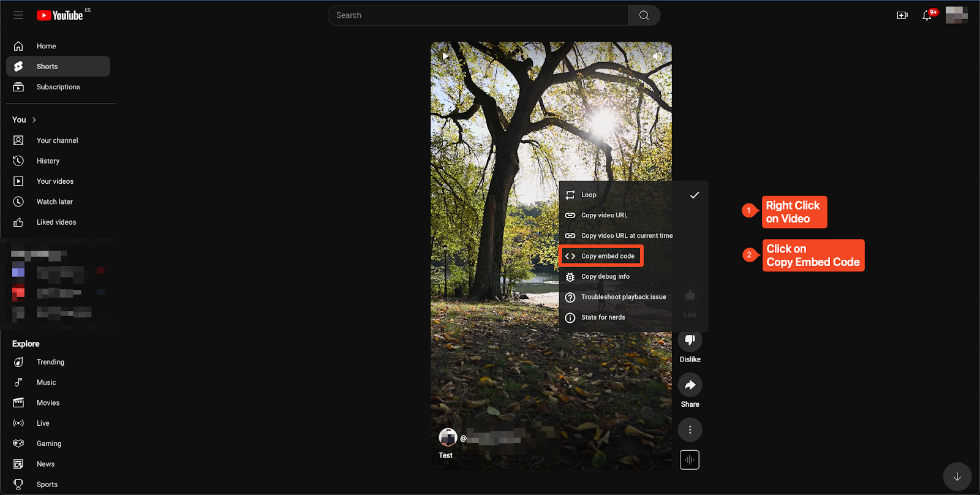Click the YouTube logo
The image size is (980, 495).
tap(59, 15)
